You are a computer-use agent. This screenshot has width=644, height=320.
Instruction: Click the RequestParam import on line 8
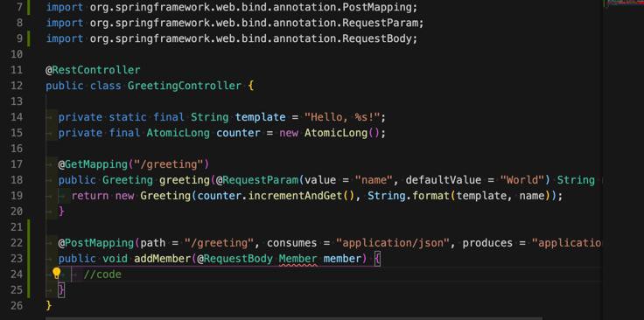[x=234, y=23]
